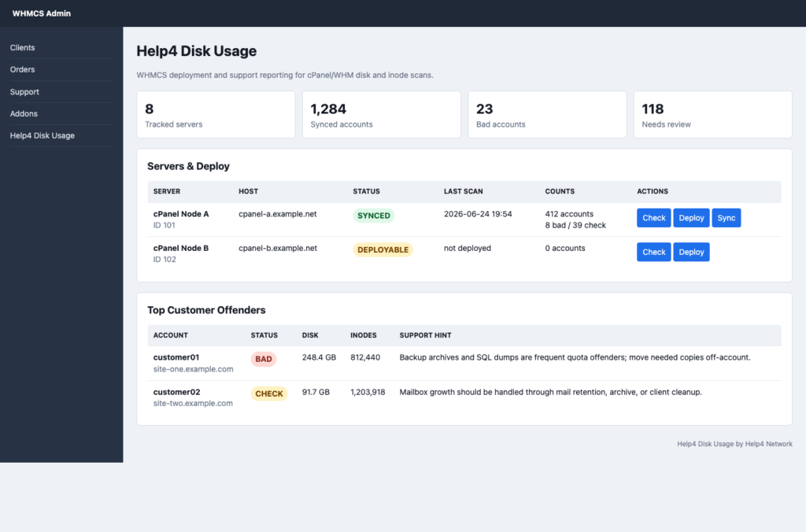Click the mailbox growth support hint

point(550,392)
